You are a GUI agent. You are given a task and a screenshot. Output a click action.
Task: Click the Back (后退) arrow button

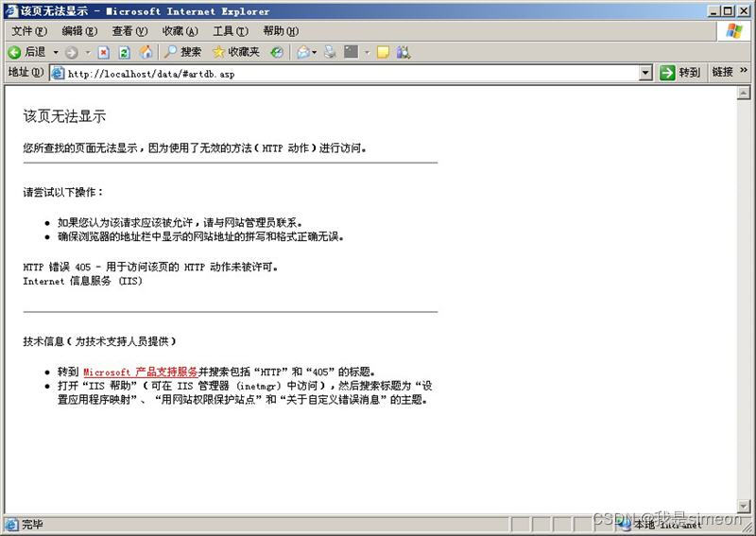(26, 52)
